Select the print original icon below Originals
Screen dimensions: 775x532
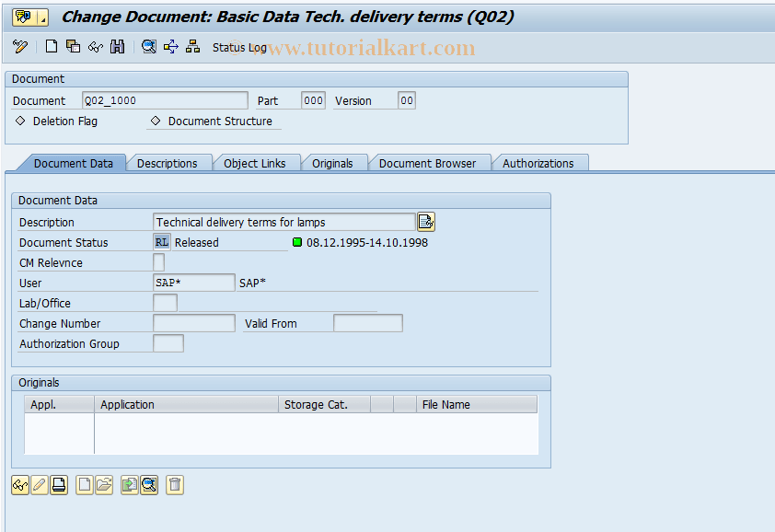point(59,484)
